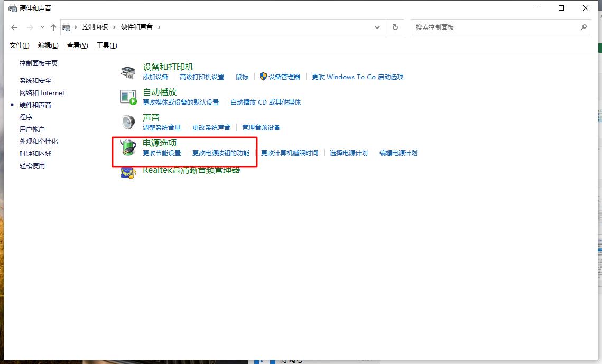Click the forward navigation arrow
Image resolution: width=602 pixels, height=364 pixels.
pos(30,27)
